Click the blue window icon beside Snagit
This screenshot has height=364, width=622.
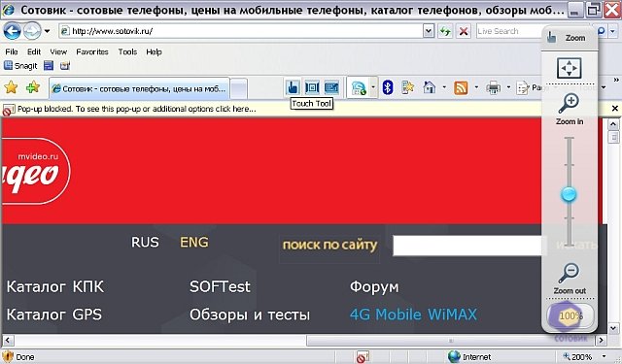coord(49,66)
